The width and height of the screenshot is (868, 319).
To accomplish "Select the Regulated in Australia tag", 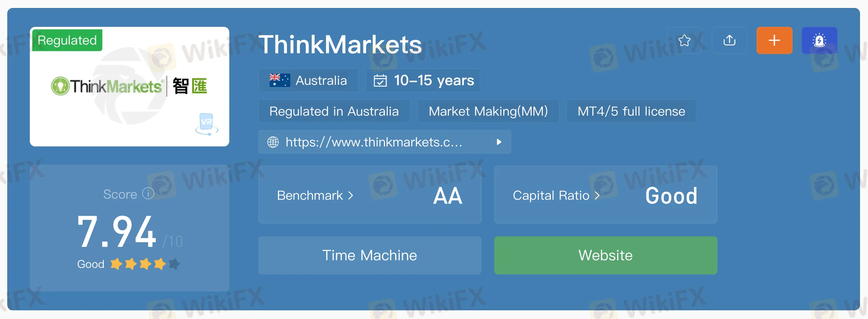I will [334, 111].
